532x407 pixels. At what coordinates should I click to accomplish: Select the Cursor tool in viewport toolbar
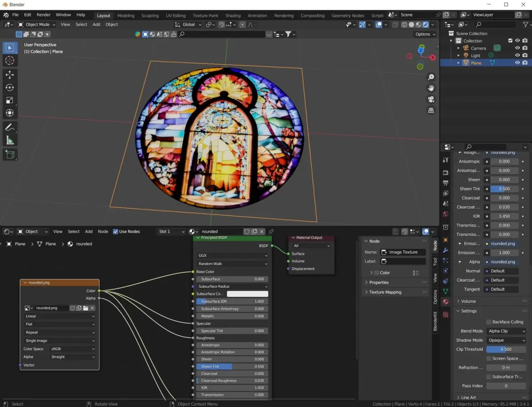(10, 60)
